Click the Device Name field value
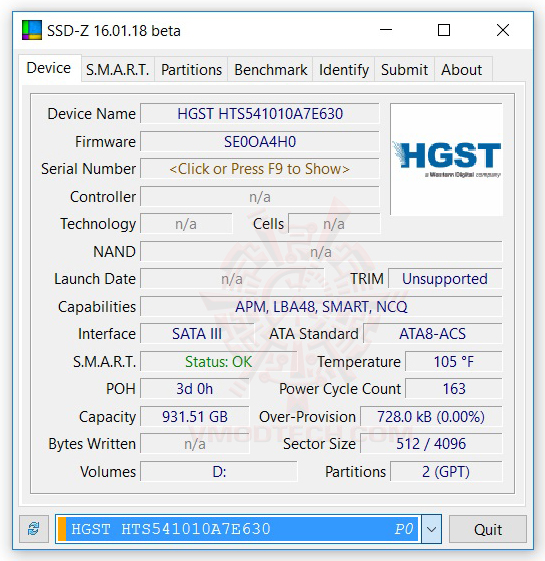This screenshot has height=561, width=545. pos(260,114)
